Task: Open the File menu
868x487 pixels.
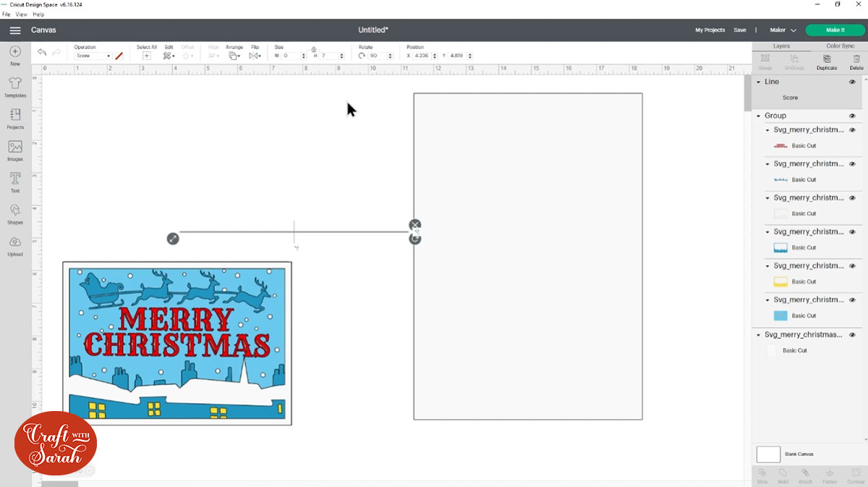Action: 7,14
